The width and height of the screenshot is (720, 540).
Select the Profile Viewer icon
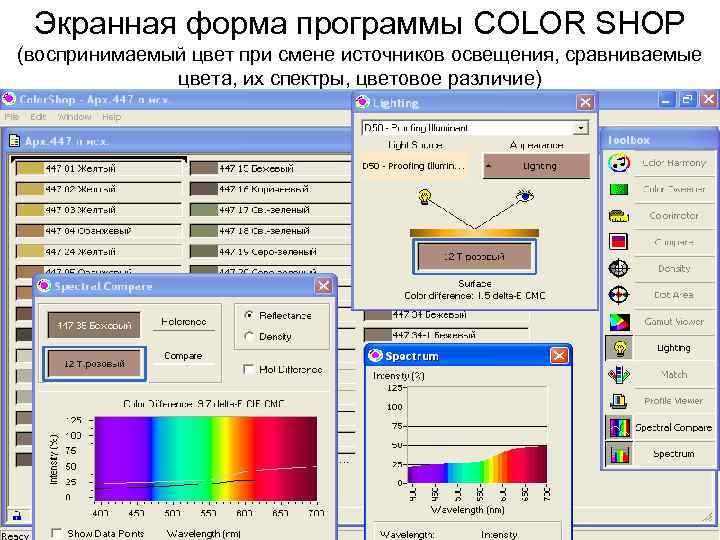coord(619,401)
